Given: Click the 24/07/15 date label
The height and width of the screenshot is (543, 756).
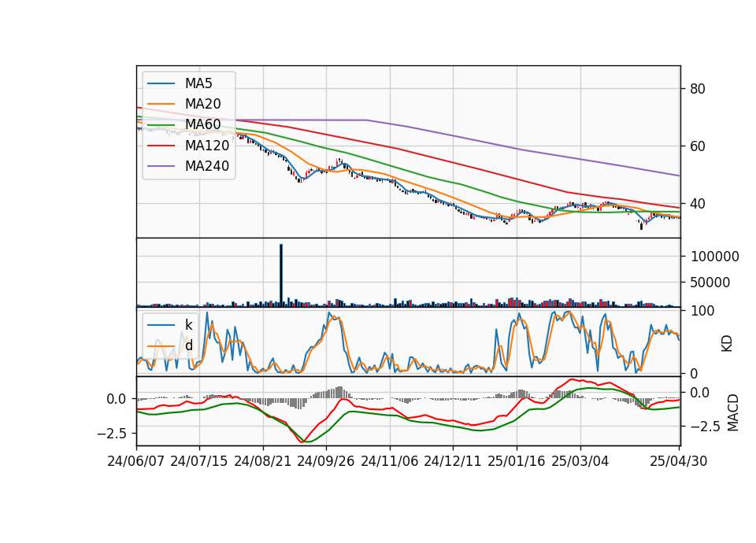Looking at the screenshot, I should pos(199,462).
